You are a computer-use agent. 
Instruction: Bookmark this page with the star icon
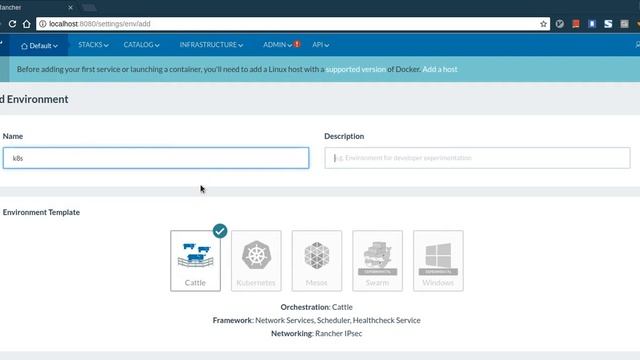click(x=543, y=24)
